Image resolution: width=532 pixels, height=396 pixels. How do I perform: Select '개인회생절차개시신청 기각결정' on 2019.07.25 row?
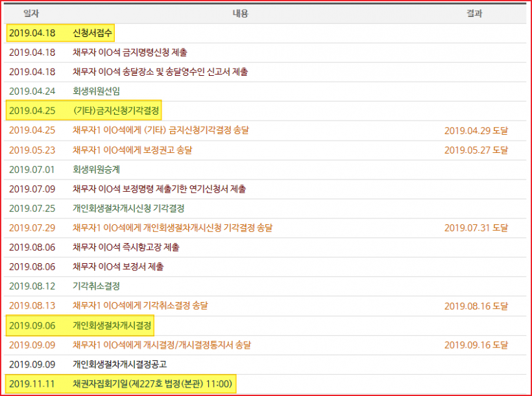tap(128, 208)
